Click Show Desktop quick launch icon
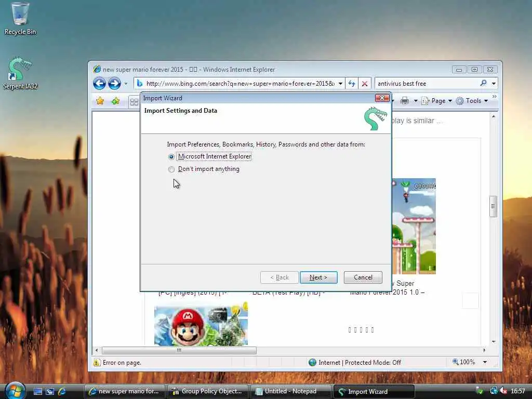The image size is (532, 399). [x=37, y=392]
